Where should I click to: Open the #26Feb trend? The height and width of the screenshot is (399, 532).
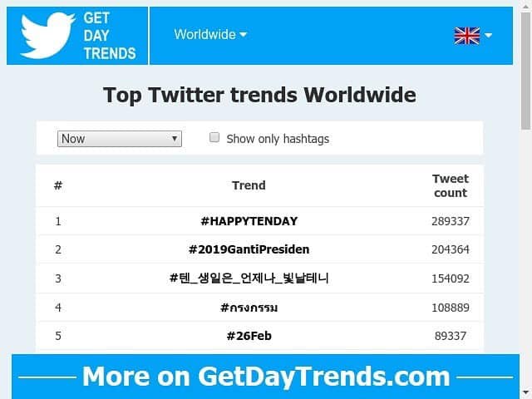pos(249,336)
